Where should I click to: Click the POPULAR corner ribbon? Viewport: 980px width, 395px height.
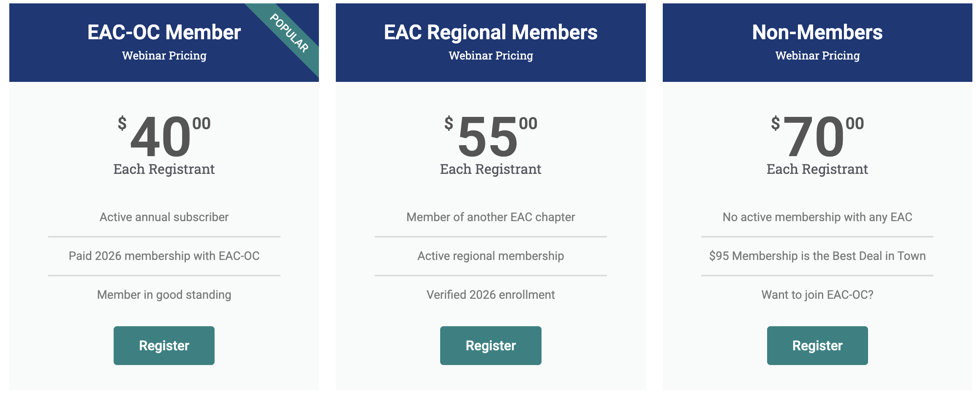(x=290, y=34)
